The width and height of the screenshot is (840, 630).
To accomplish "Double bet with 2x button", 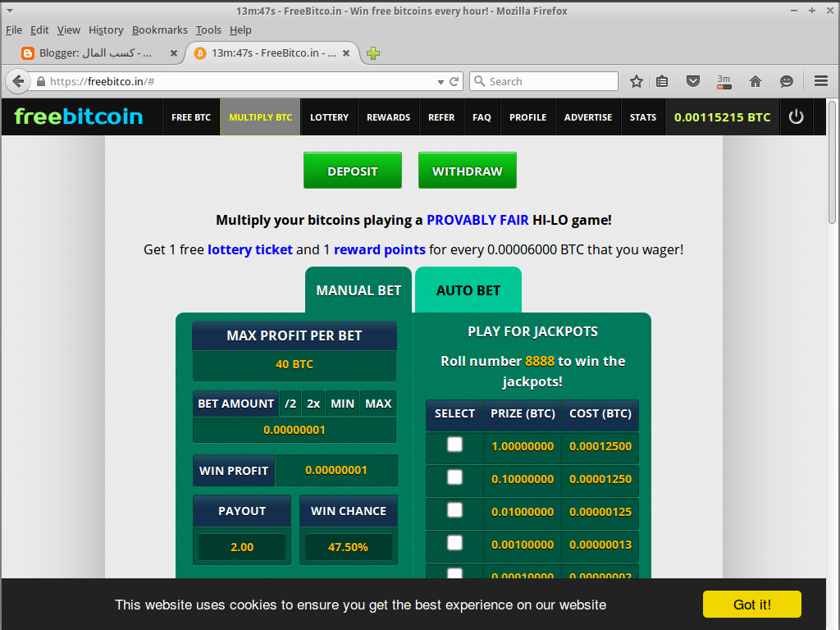I will [313, 404].
